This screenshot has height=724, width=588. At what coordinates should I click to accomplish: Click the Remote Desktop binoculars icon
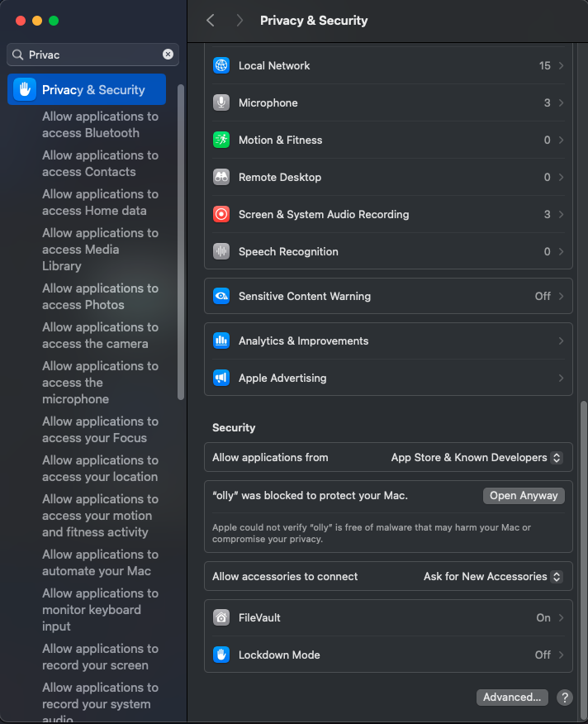tap(221, 178)
